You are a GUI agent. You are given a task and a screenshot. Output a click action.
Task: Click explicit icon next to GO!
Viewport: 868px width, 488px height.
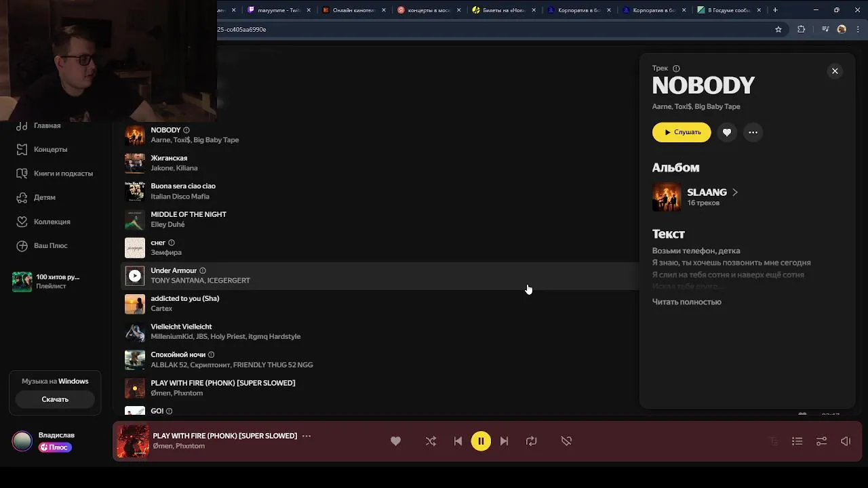[170, 411]
